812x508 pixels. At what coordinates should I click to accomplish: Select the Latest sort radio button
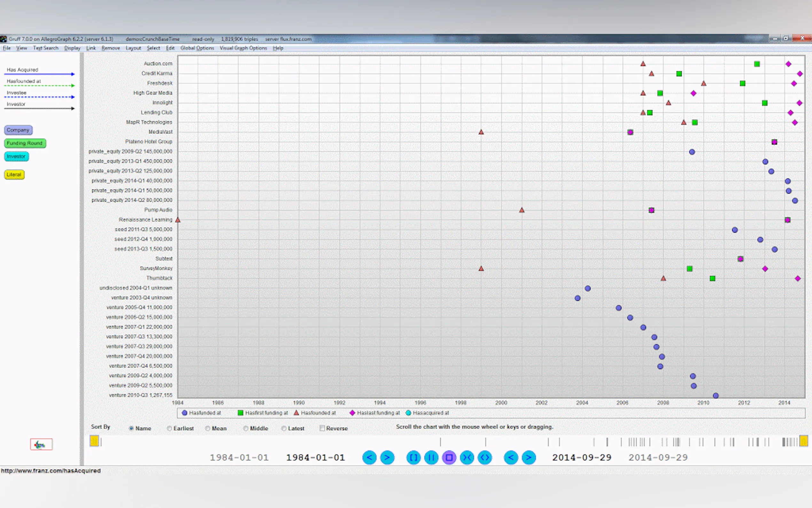click(x=284, y=428)
